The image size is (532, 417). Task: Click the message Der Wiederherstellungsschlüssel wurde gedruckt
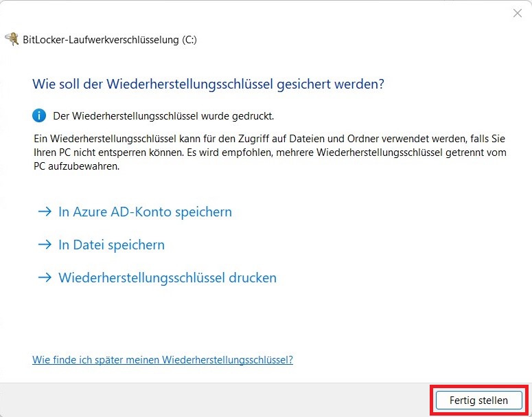163,116
